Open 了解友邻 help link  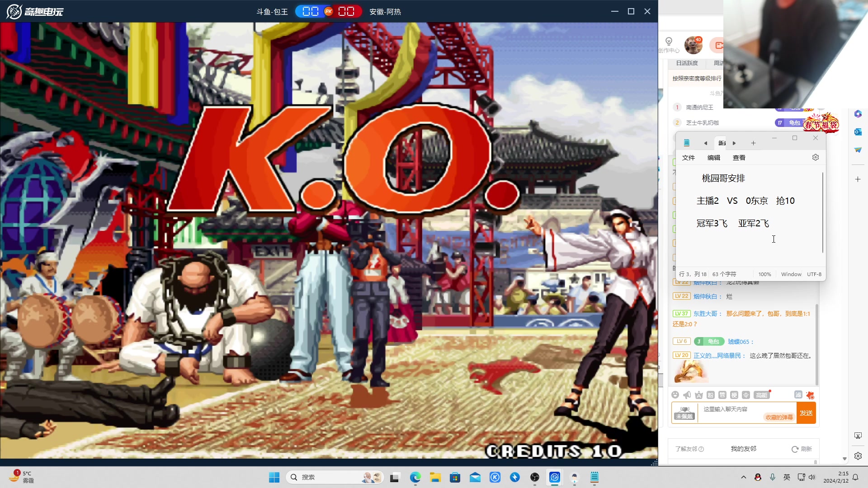click(689, 449)
